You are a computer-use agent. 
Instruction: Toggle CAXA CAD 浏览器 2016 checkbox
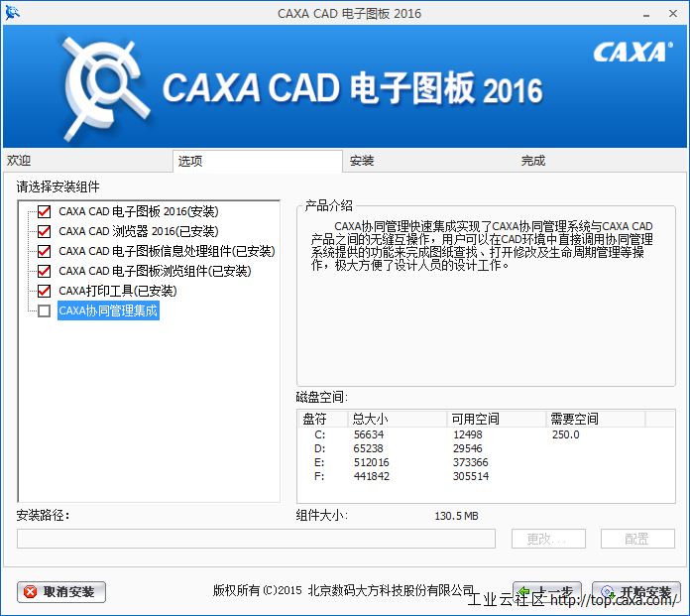click(x=44, y=231)
